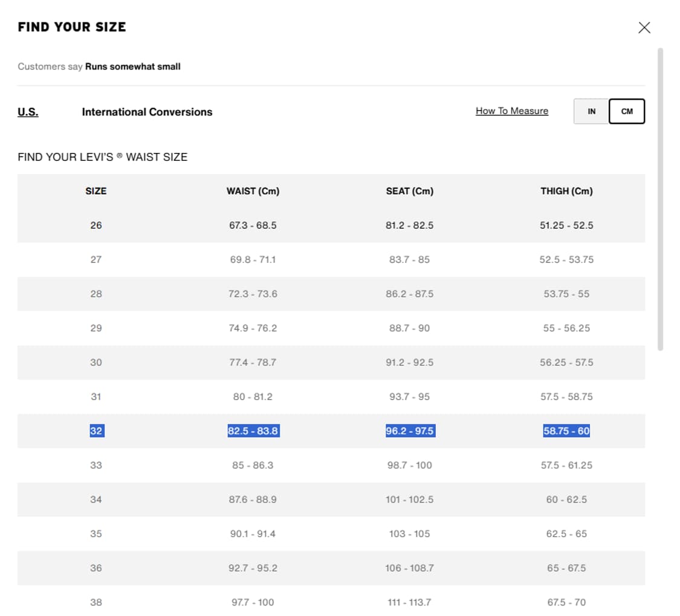Viewport: 680px width, 616px height.
Task: Click the waist value 82.5 - 83.8
Action: (253, 431)
